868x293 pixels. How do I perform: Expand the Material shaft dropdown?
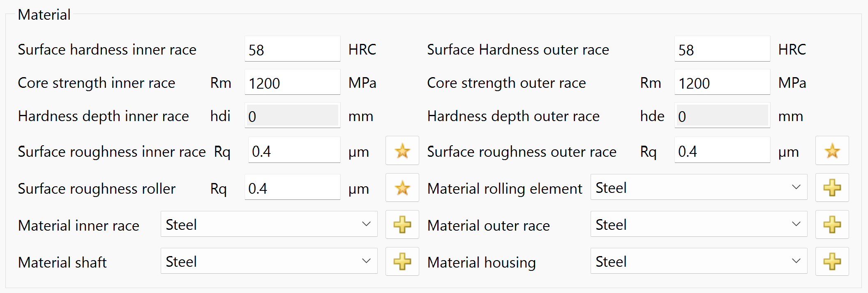269,261
